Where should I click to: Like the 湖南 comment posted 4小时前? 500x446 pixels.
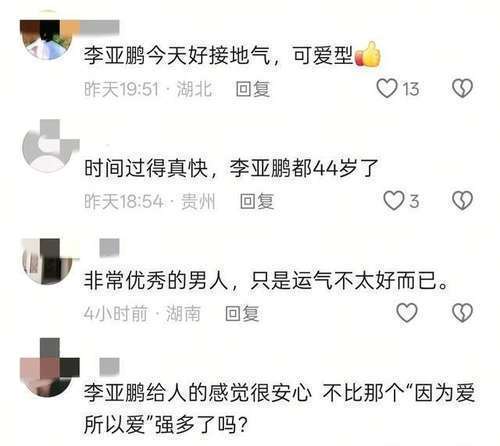(407, 313)
